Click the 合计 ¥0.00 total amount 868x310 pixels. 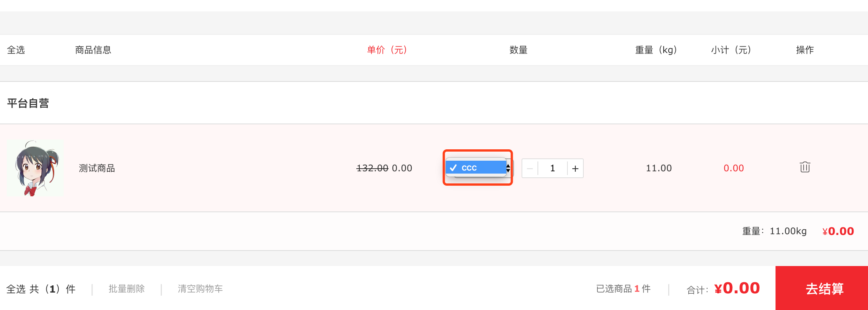pyautogui.click(x=737, y=288)
